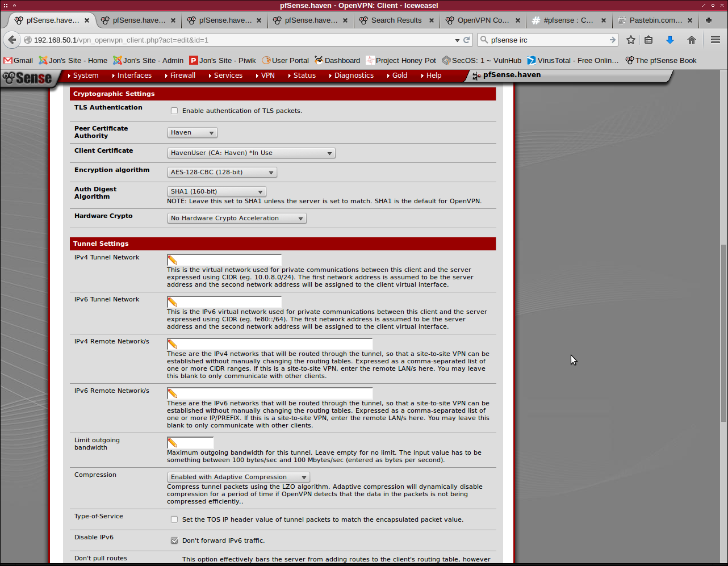Open a new tab with plus icon
This screenshot has width=728, height=566.
(709, 20)
